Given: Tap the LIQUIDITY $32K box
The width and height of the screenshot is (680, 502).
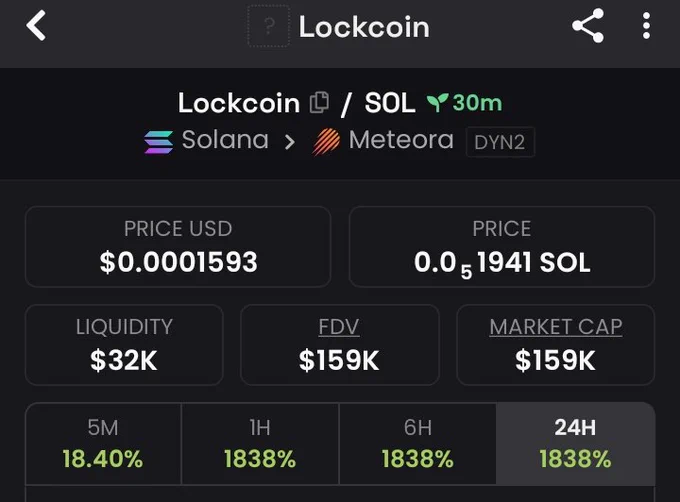Looking at the screenshot, I should [x=124, y=345].
